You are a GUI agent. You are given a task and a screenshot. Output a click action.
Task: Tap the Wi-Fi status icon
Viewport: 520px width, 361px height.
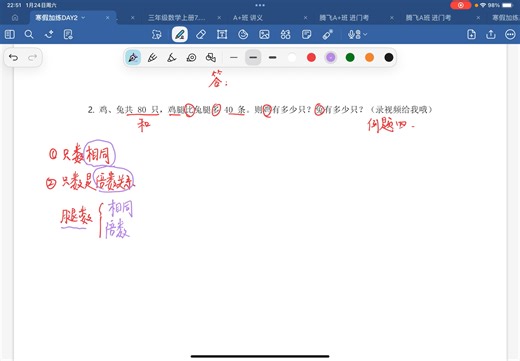click(483, 5)
